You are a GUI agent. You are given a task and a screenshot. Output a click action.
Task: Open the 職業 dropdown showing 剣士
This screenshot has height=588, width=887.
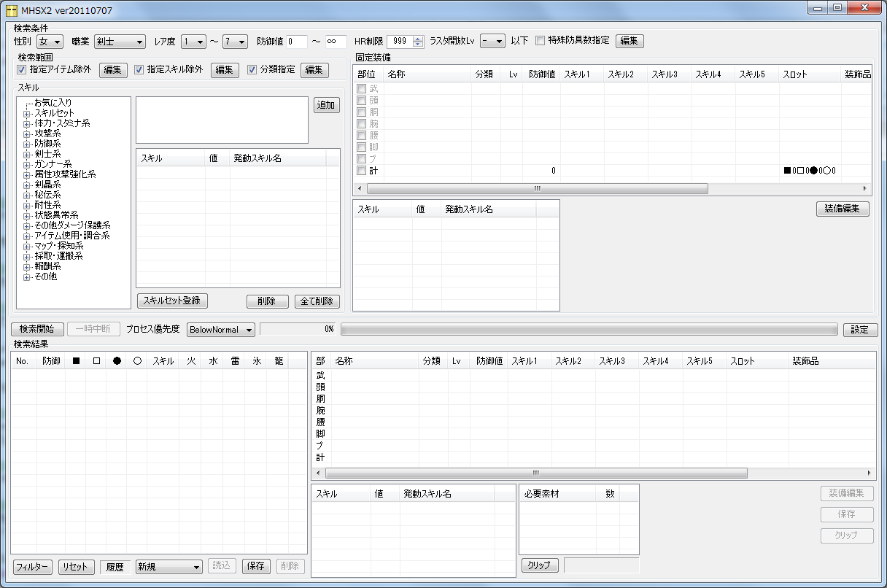click(x=120, y=42)
